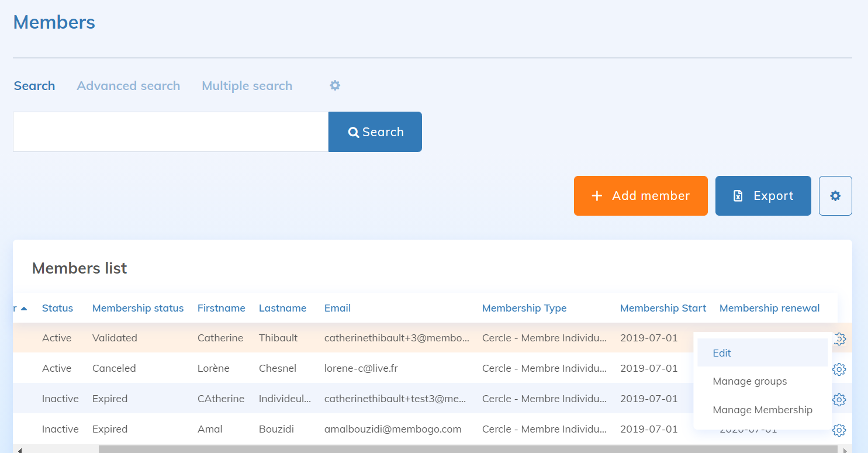Click the Export button
This screenshot has height=453, width=868.
(x=763, y=196)
